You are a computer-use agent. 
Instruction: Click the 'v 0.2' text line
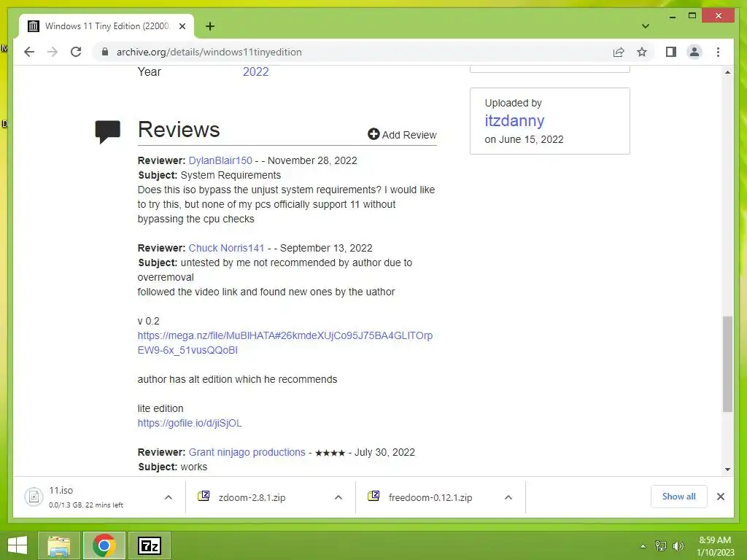click(149, 321)
